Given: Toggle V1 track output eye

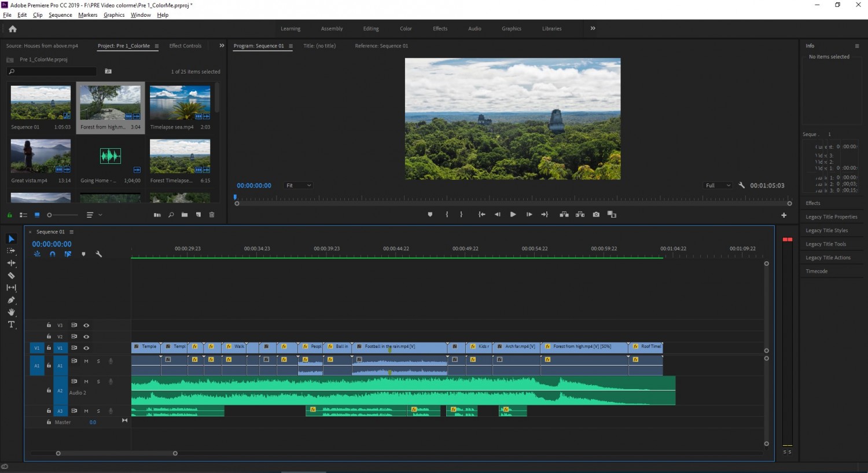Looking at the screenshot, I should coord(86,348).
